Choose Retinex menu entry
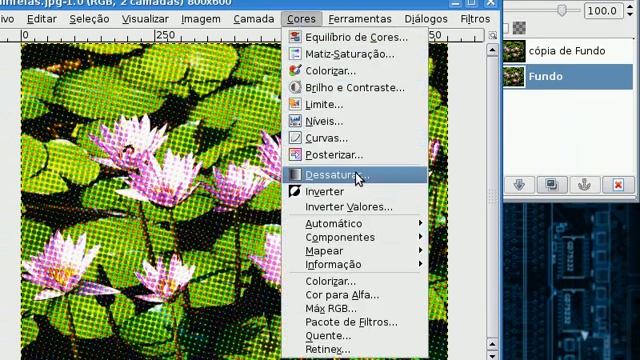The height and width of the screenshot is (360, 640). 354,349
